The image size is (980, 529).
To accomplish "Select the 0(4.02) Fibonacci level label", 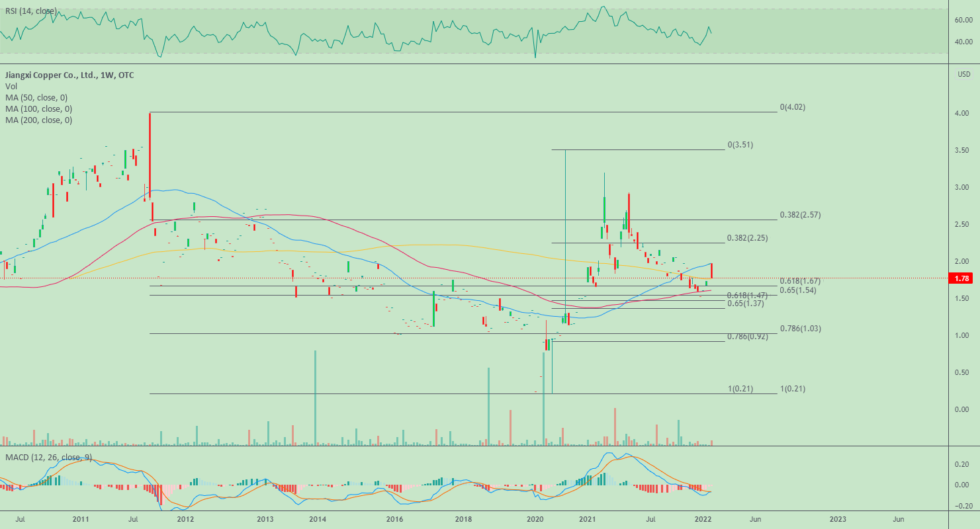I will 793,107.
